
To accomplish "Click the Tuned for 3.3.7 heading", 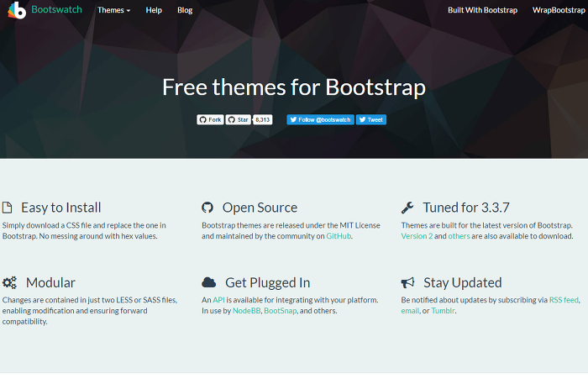I will pos(465,208).
